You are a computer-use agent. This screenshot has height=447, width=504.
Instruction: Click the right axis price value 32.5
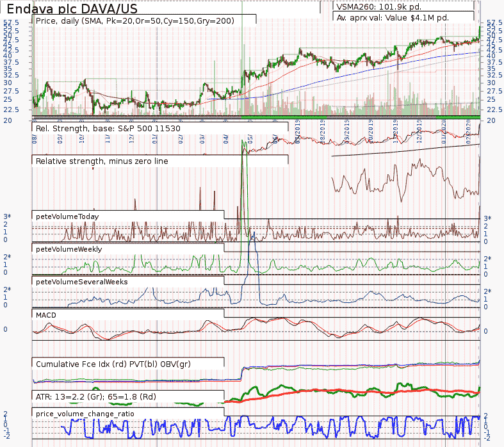(x=494, y=75)
